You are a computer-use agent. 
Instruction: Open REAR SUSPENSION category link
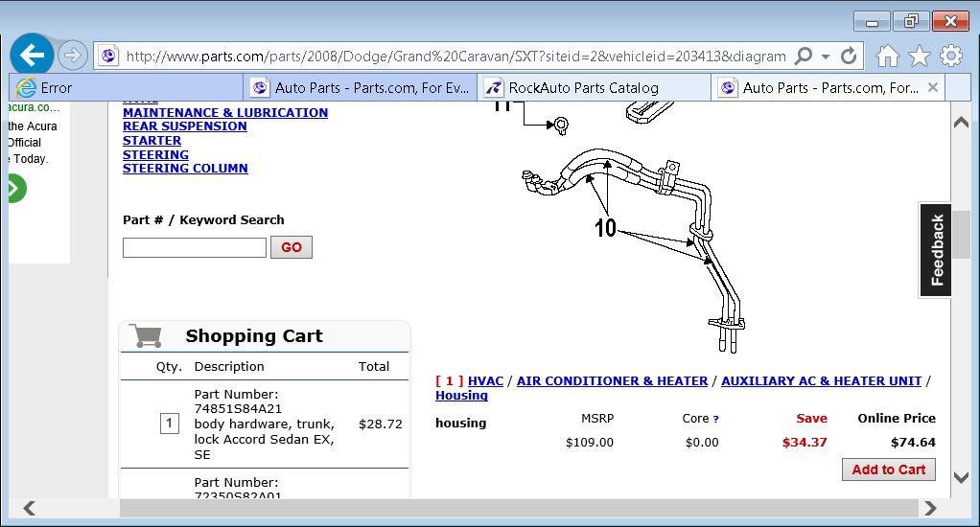[184, 126]
